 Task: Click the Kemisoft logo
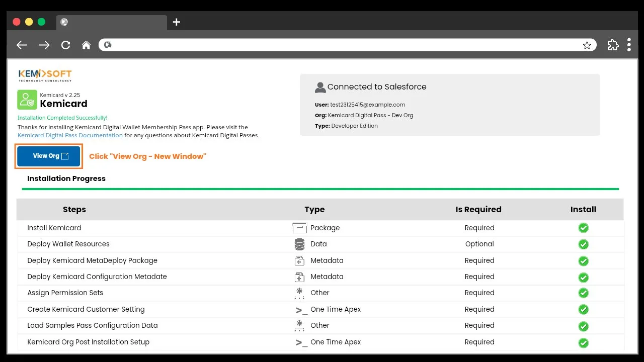[45, 75]
